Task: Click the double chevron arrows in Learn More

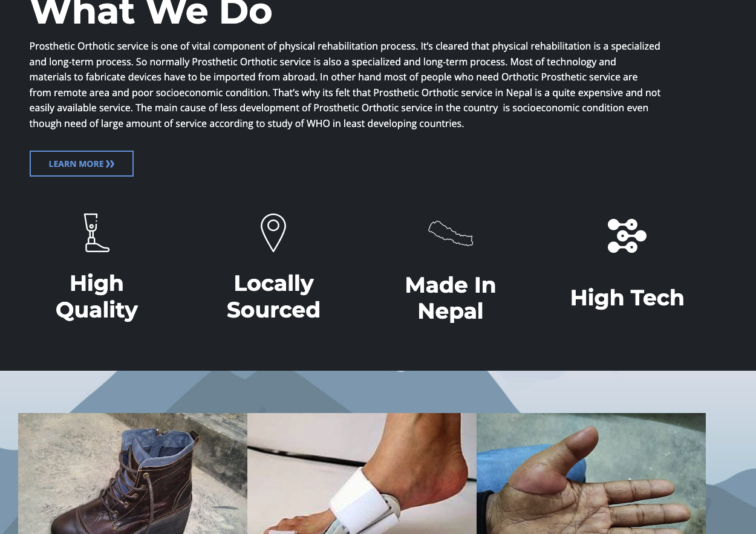Action: point(110,164)
